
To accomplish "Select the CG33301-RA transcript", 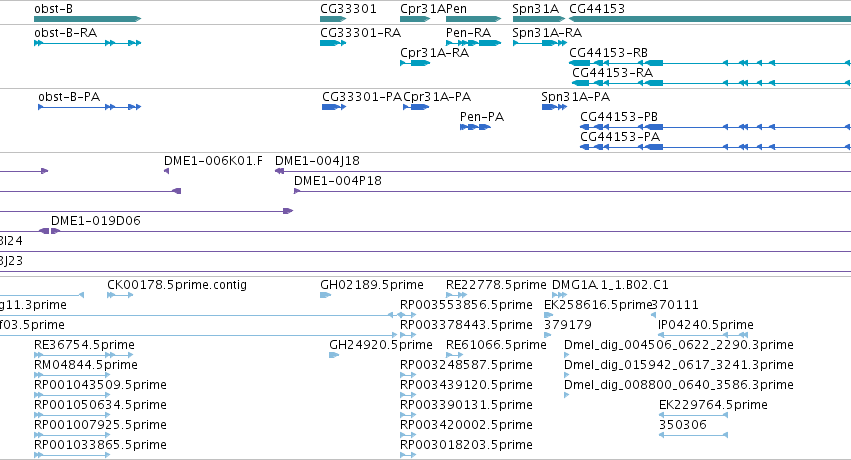I will tap(360, 33).
